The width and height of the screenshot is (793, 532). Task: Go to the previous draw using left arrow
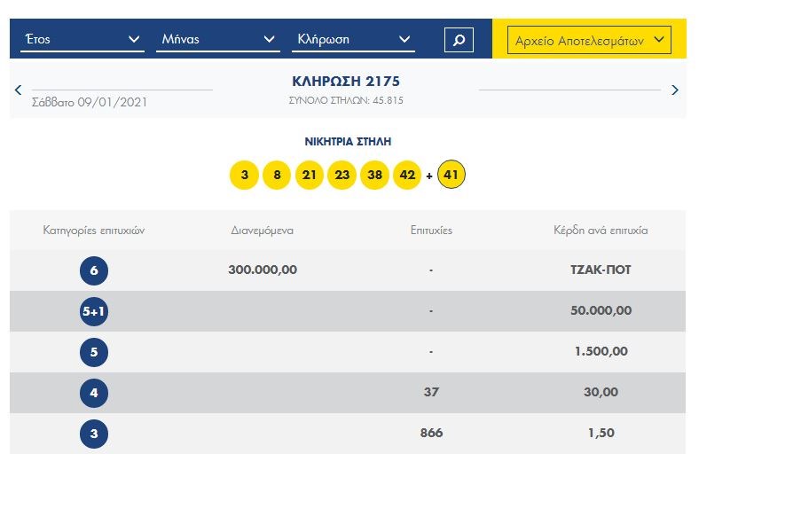[x=19, y=90]
